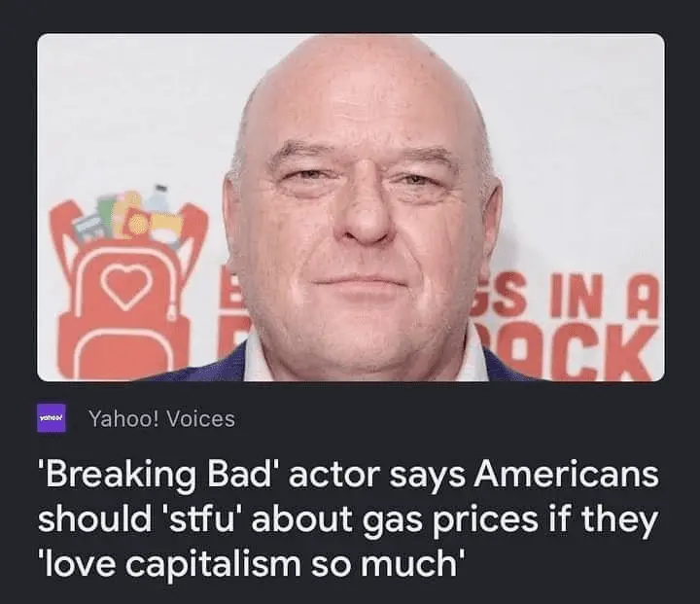This screenshot has height=604, width=700.
Task: Click the word 'Yahoo!' in source label
Action: pyautogui.click(x=124, y=419)
